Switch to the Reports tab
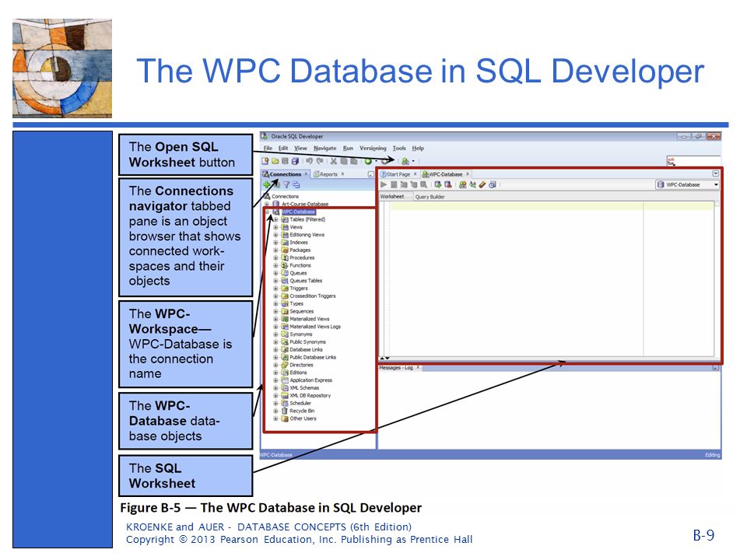The width and height of the screenshot is (747, 560). tap(328, 174)
